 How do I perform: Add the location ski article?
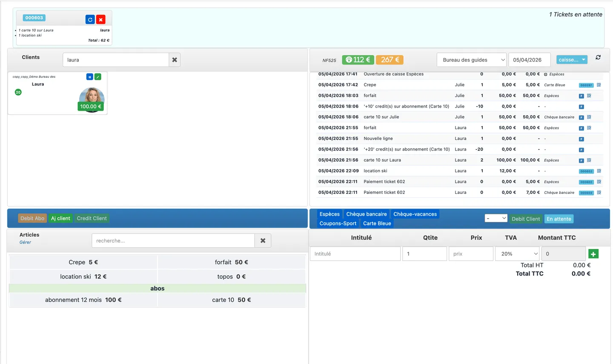coord(83,277)
